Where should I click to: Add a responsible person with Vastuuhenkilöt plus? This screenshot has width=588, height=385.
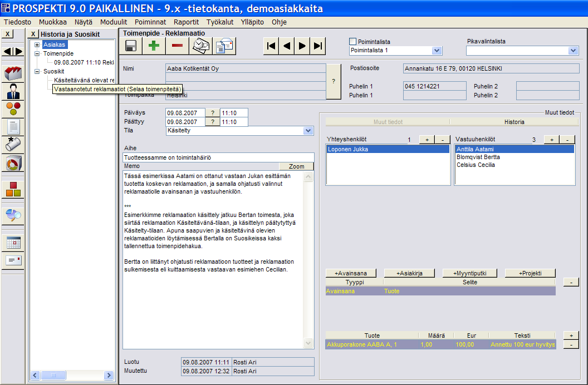click(x=551, y=140)
